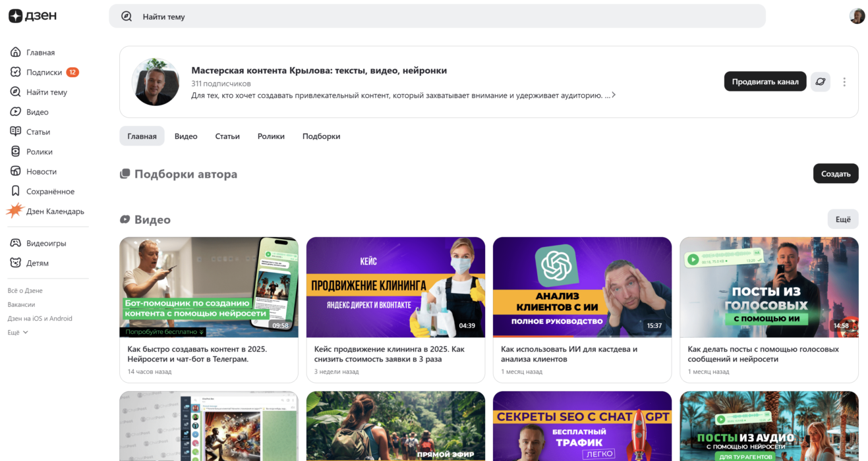Click the Найти тему sidebar icon

[x=16, y=92]
